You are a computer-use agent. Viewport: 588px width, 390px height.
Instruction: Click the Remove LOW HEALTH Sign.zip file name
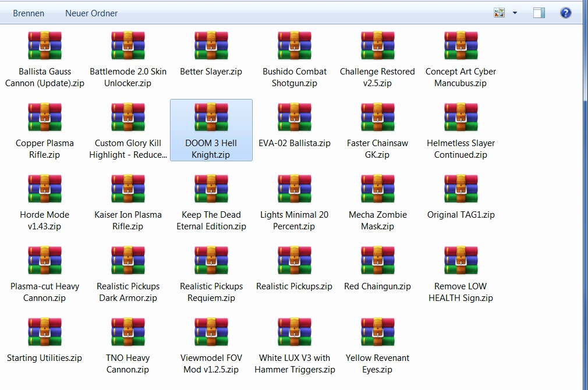tap(461, 292)
